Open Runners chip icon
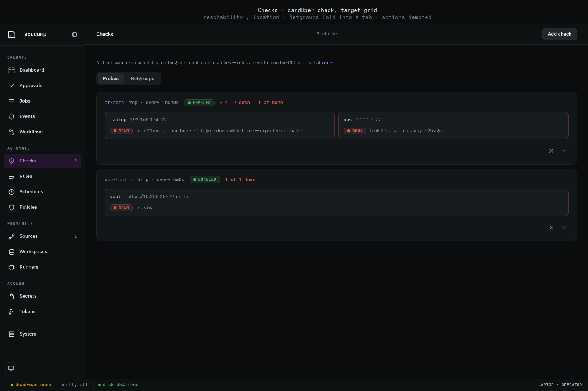 pyautogui.click(x=11, y=267)
